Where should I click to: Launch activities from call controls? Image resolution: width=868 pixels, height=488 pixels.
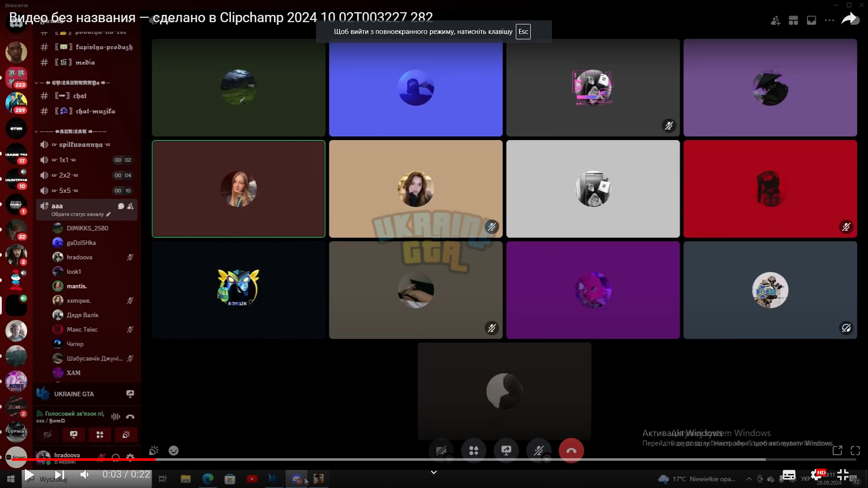474,450
